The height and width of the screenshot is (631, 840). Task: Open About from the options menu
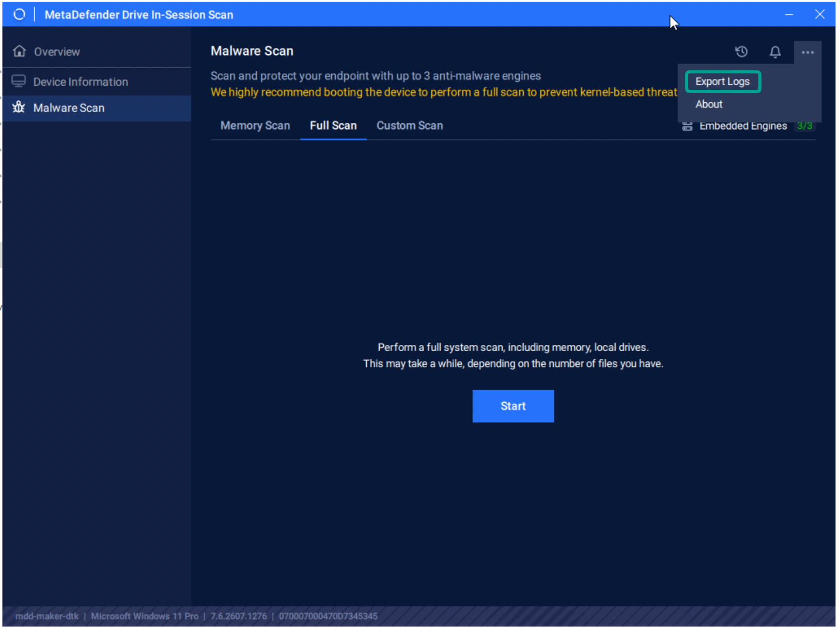tap(709, 104)
